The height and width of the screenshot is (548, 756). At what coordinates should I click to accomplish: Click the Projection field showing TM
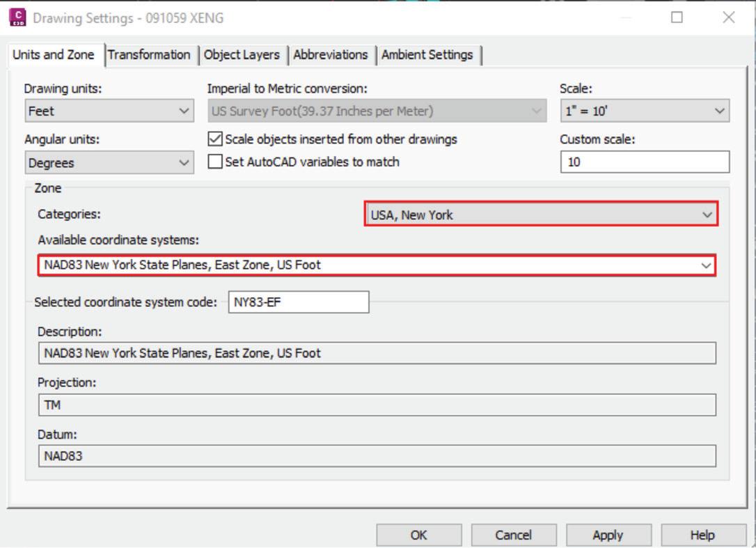(377, 405)
